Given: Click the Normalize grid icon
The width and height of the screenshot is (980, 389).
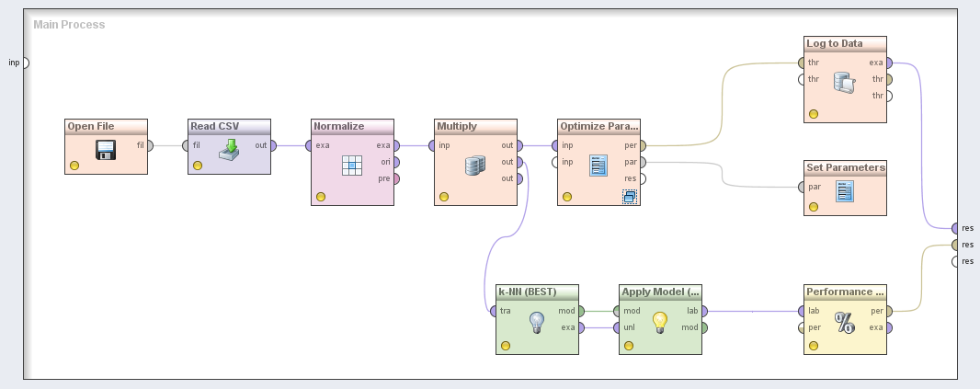Looking at the screenshot, I should pos(352,166).
